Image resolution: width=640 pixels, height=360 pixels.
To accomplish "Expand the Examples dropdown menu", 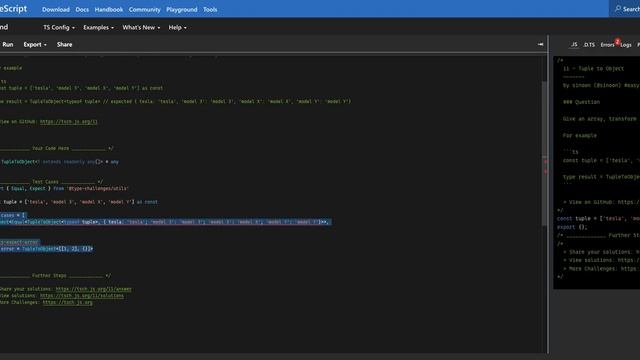I will [98, 27].
